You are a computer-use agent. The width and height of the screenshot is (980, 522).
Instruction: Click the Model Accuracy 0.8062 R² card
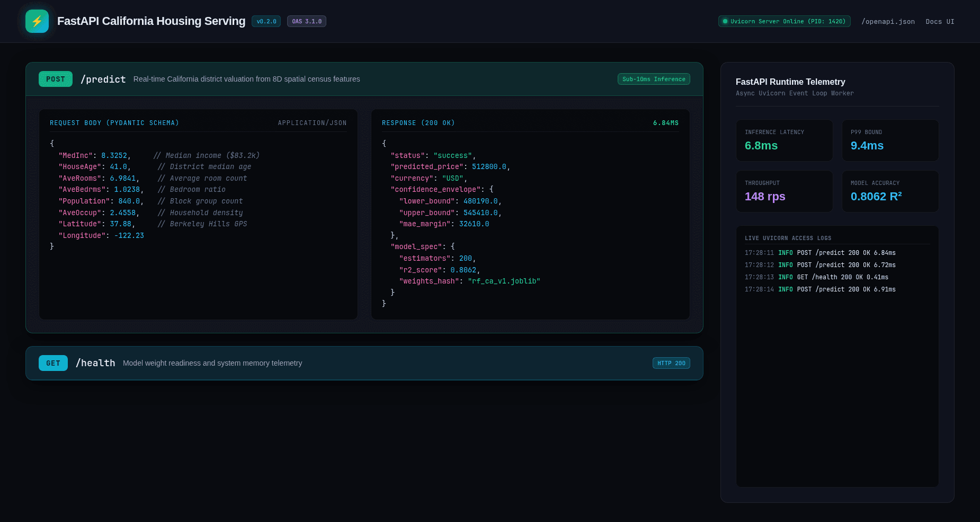coord(890,191)
